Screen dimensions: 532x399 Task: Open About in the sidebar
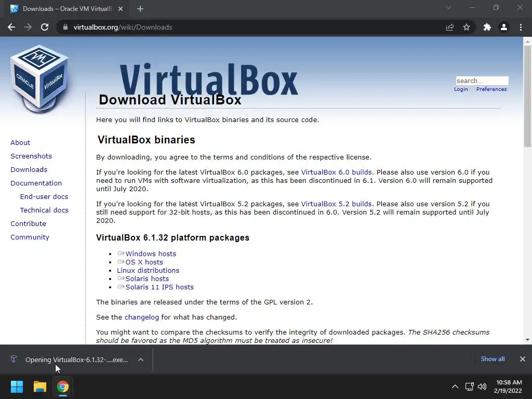[20, 142]
